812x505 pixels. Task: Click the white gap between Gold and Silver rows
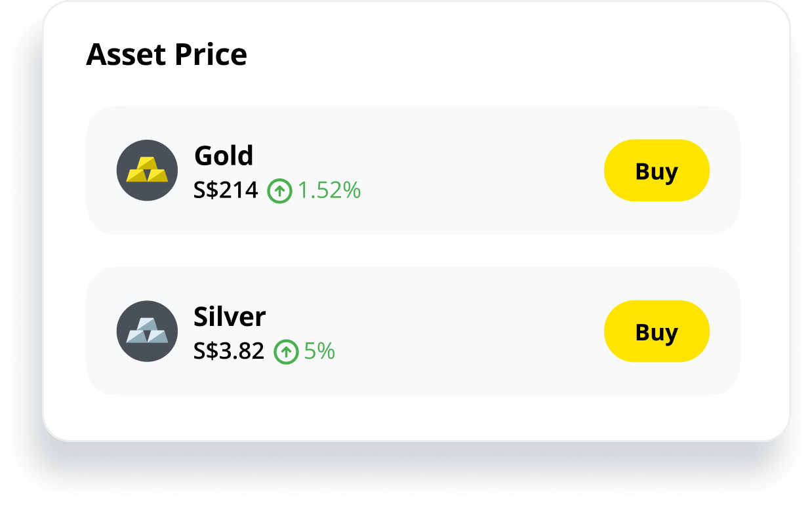pyautogui.click(x=413, y=251)
